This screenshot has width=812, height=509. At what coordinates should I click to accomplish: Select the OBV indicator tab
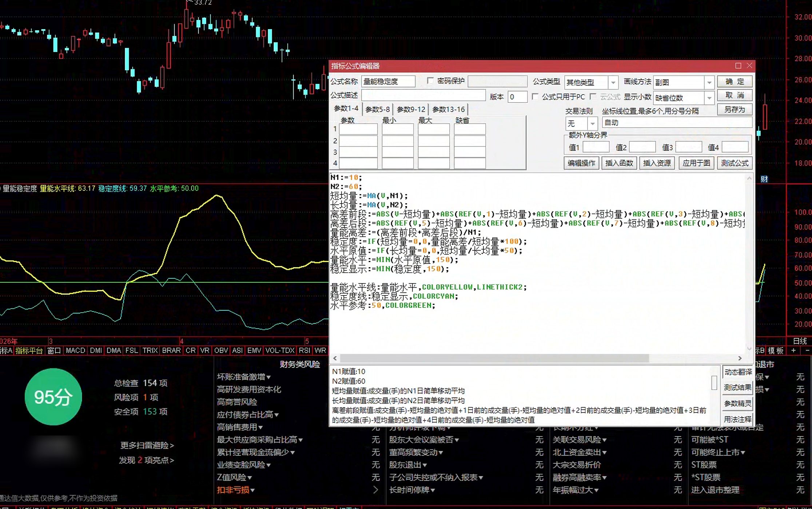click(x=221, y=350)
